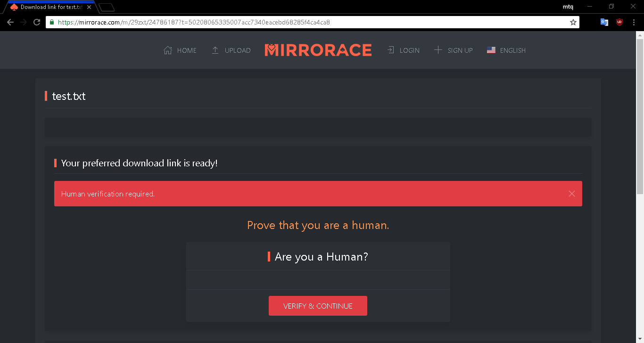Go back with the browser back arrow

point(10,22)
